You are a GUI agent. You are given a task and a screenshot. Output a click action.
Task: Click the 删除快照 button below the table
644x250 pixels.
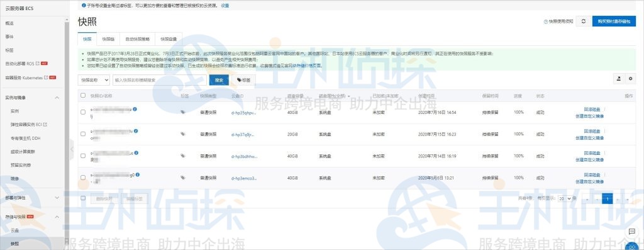point(104,198)
